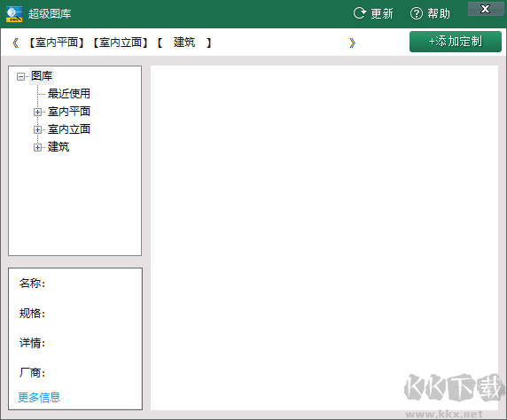This screenshot has height=420, width=507.
Task: Expand the 室内平面 tree node
Action: pyautogui.click(x=37, y=112)
